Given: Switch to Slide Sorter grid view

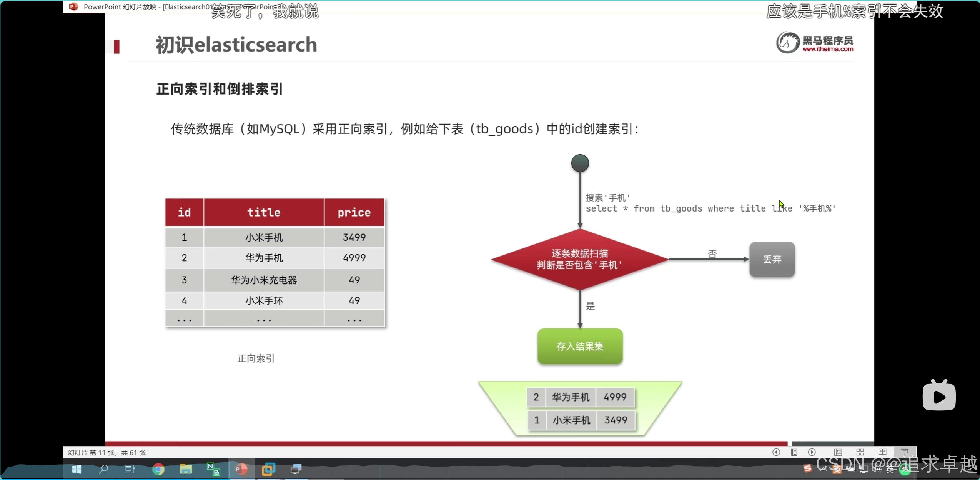Looking at the screenshot, I should coord(860,452).
